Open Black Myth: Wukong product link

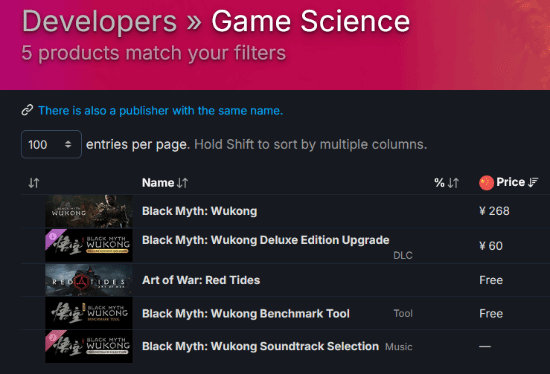[x=200, y=211]
